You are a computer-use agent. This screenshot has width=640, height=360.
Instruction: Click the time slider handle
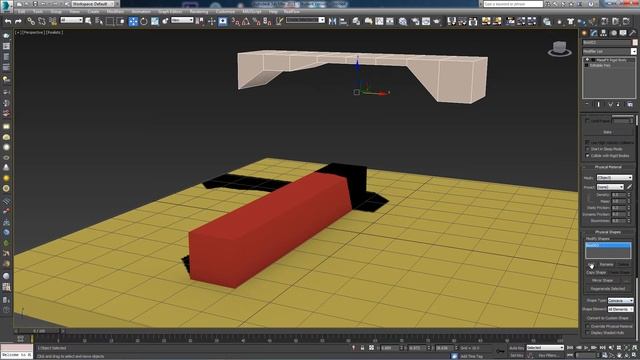click(39, 331)
